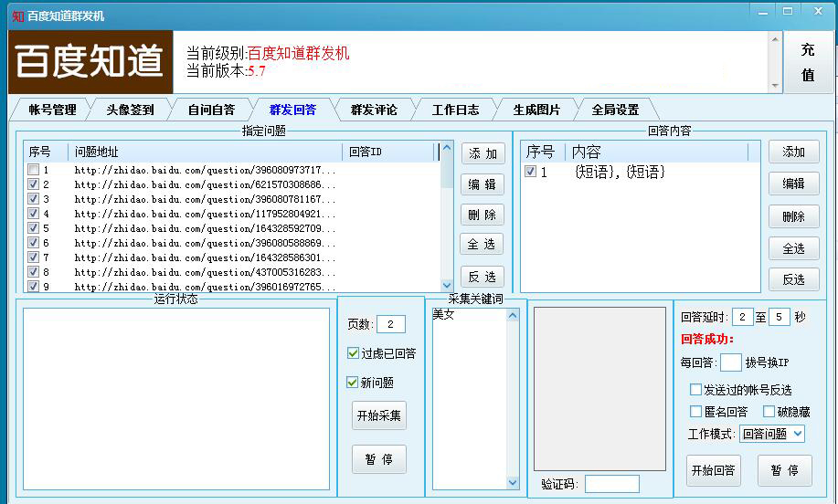
Task: Uncheck the checkbox for question row 9
Action: (33, 286)
